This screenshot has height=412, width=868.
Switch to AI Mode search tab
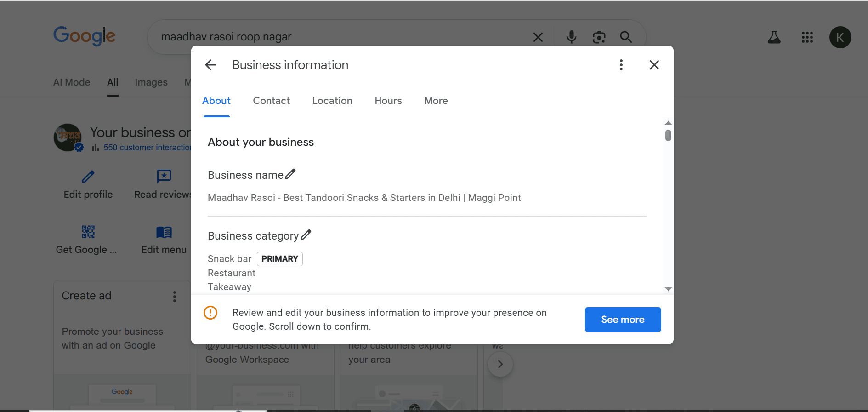point(72,82)
